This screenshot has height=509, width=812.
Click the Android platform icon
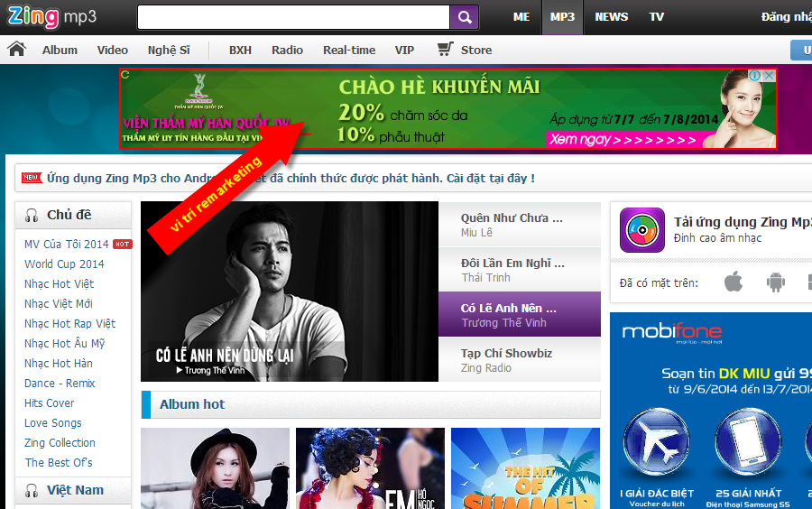click(x=775, y=282)
